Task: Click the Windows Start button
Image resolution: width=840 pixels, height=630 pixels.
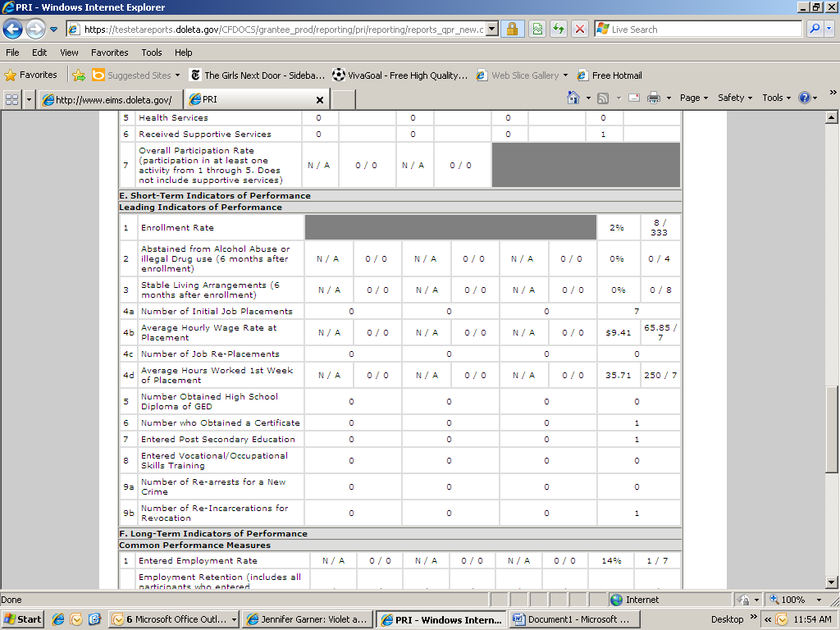Action: [x=23, y=619]
